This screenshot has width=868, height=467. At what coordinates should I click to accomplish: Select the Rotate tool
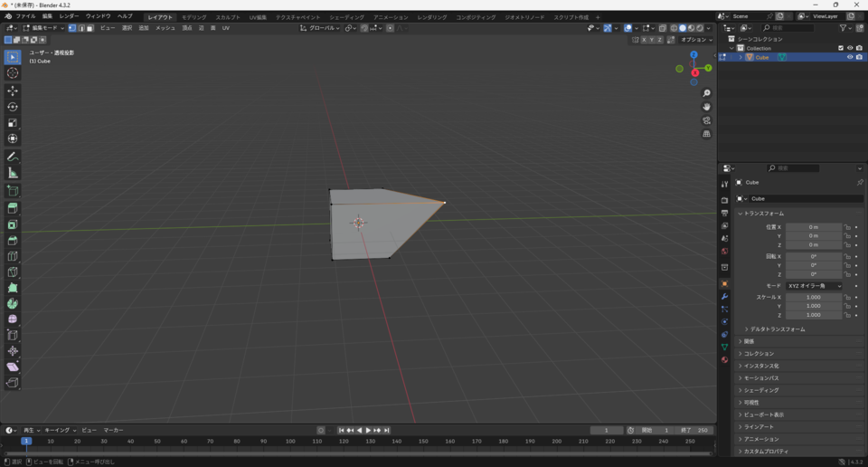point(13,107)
